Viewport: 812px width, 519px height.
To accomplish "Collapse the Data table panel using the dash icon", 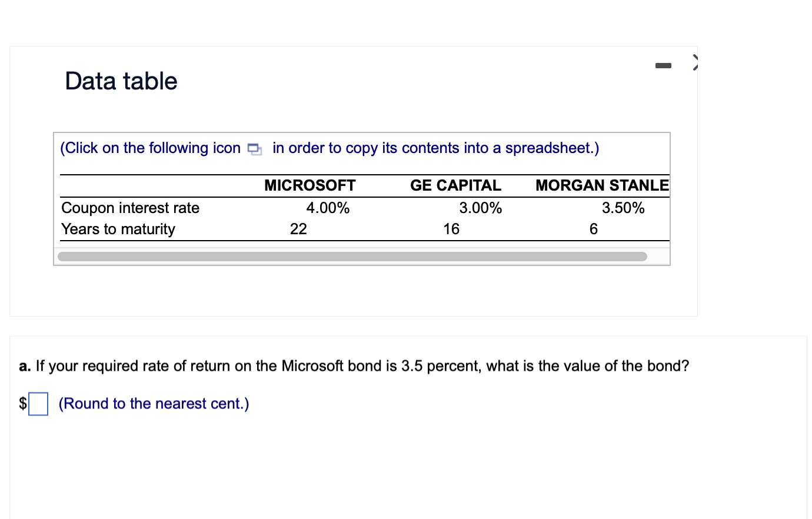I will point(663,65).
